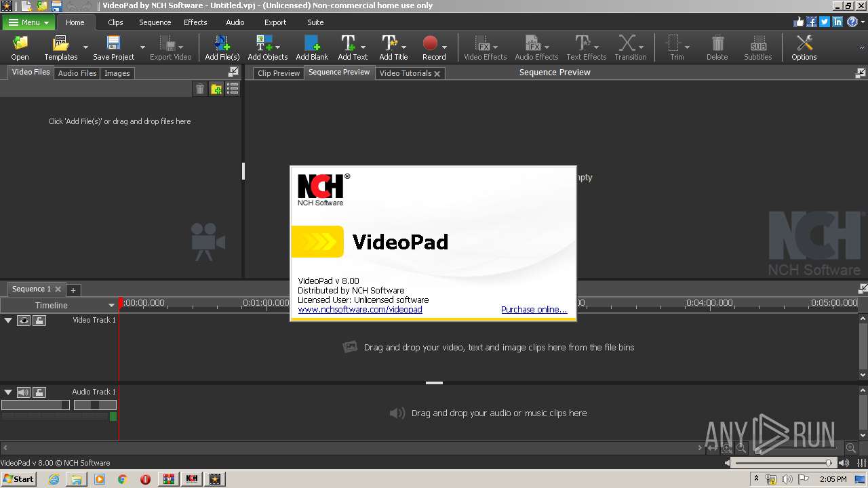Share on LinkedIn via toolbar icon
Image resolution: width=868 pixels, height=488 pixels.
[x=838, y=22]
